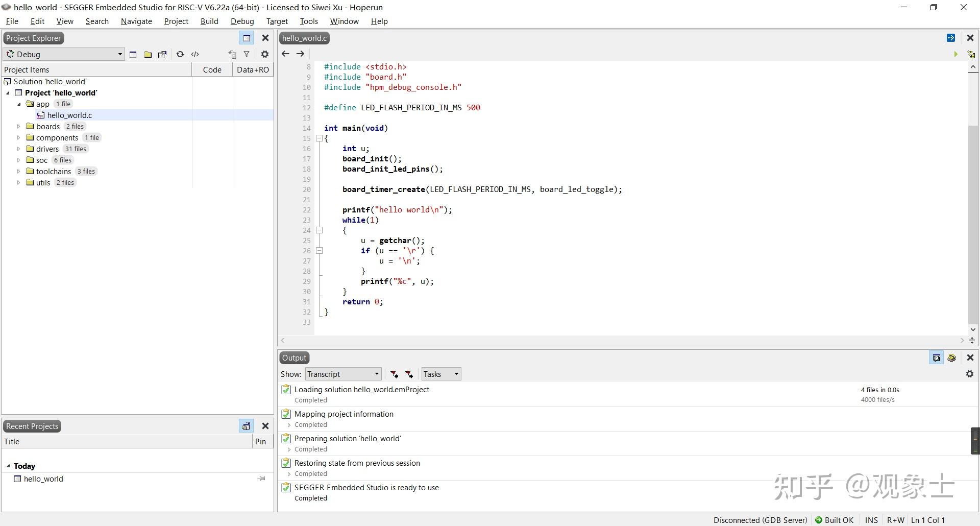Open the Build menu
This screenshot has width=980, height=526.
209,21
